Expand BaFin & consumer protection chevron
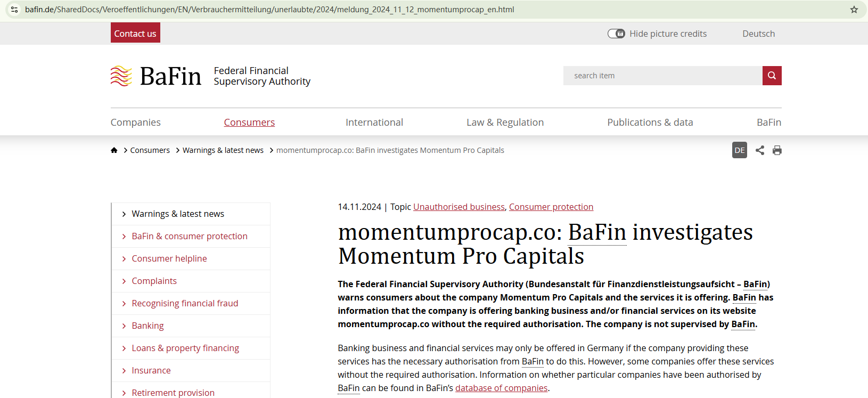Viewport: 868px width, 398px height. [124, 237]
